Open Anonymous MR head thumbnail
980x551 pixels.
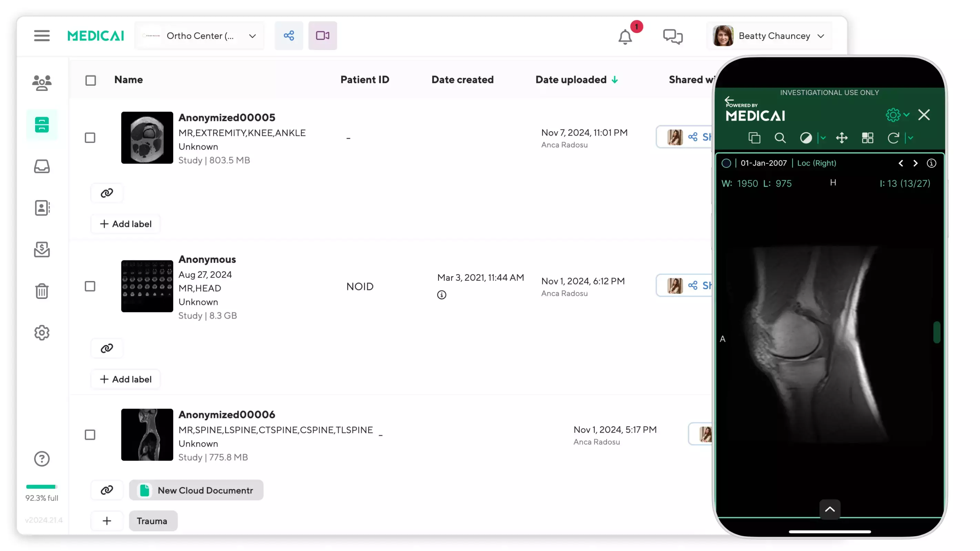(147, 286)
